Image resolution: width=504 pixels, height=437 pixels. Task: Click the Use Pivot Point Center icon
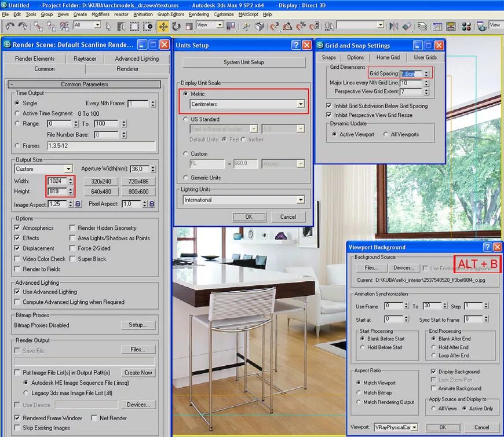231,26
